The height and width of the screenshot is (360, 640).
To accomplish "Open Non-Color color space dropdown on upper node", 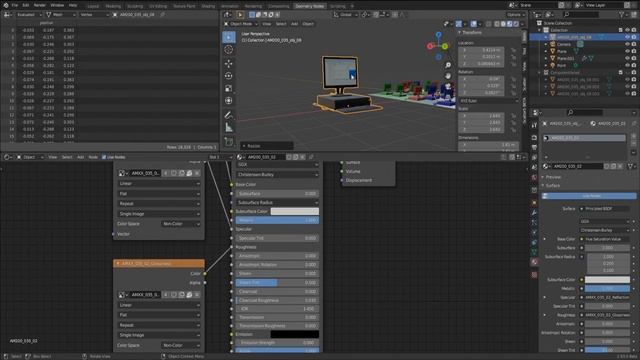I will pyautogui.click(x=181, y=224).
